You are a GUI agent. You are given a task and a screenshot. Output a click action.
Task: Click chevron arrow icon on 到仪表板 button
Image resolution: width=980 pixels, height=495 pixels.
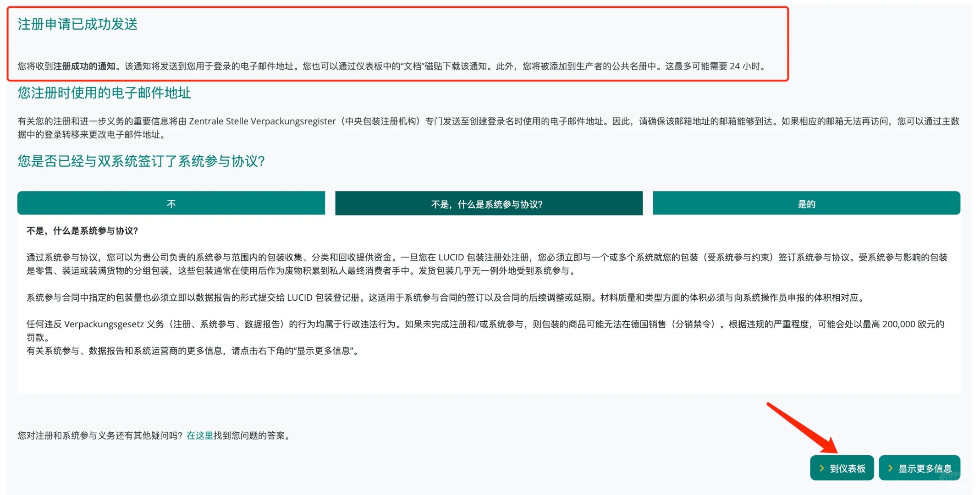pos(821,468)
